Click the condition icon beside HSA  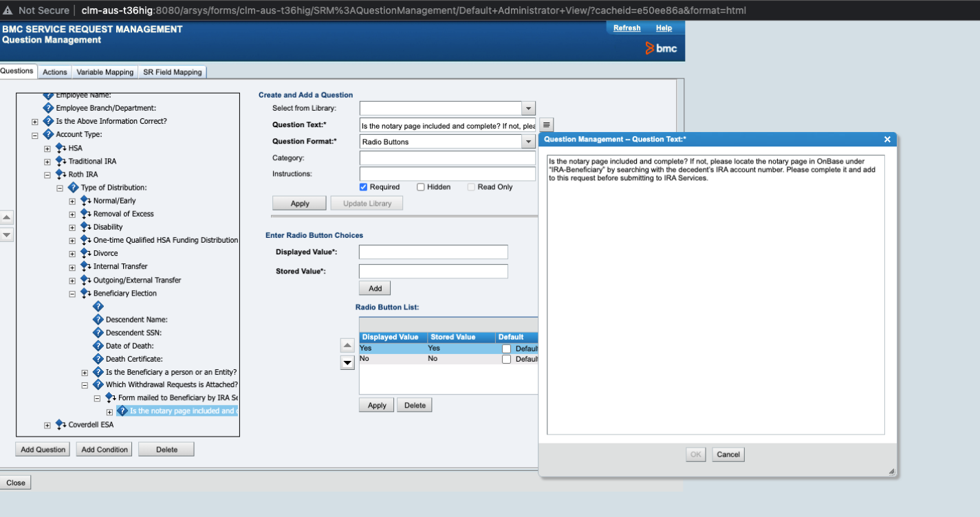(61, 148)
